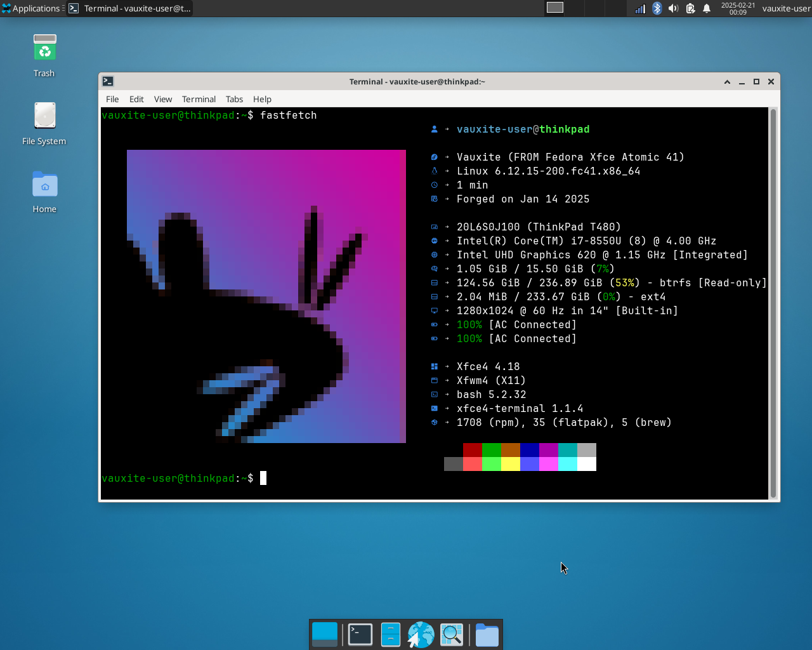Click the network signal indicator
The image size is (812, 650).
[640, 8]
